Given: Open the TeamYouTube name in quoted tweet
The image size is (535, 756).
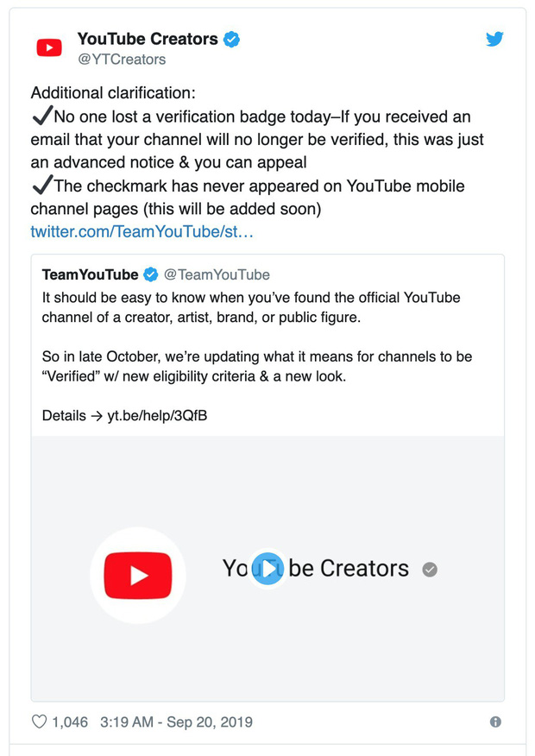Looking at the screenshot, I should tap(90, 274).
